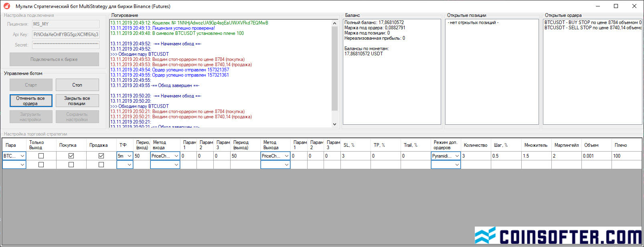
Task: Open the ТФ dropdown set to 5m
Action: 125,156
